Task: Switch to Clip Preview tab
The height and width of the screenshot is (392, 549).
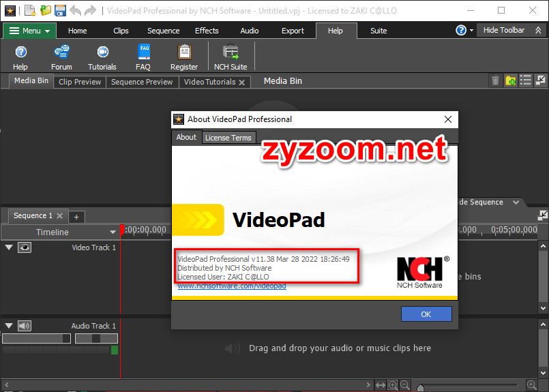Action: (80, 82)
